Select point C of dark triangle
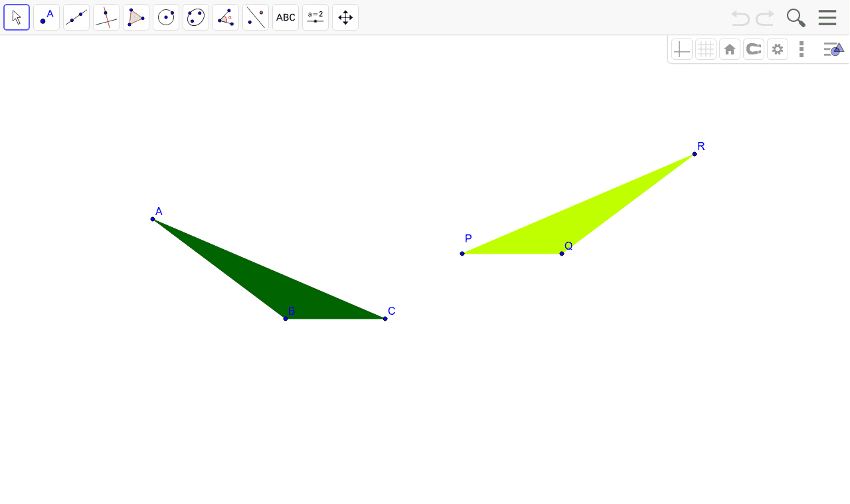Image resolution: width=850 pixels, height=504 pixels. (x=385, y=319)
